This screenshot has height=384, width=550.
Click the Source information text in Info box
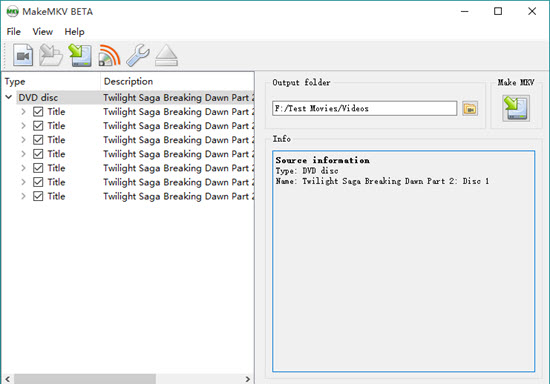[x=322, y=160]
